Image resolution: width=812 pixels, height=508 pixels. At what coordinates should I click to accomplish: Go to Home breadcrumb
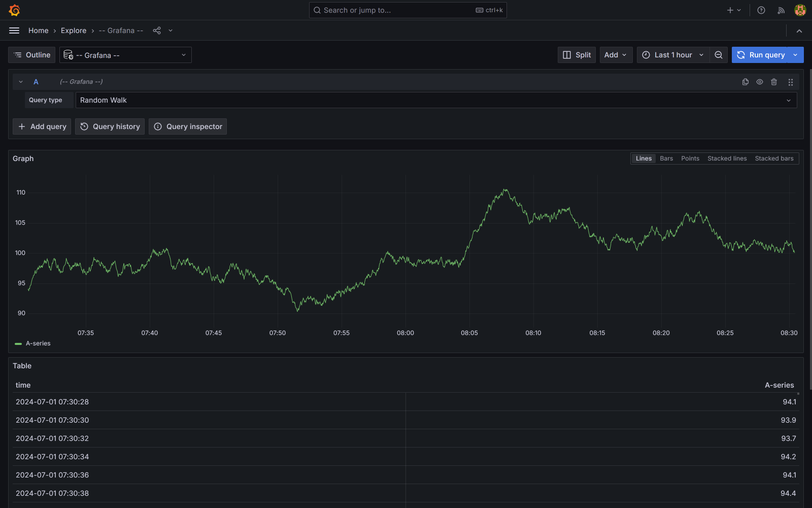(x=39, y=30)
